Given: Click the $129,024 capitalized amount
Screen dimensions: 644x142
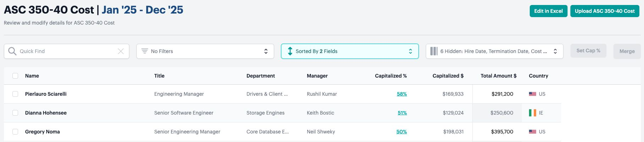Looking at the screenshot, I should coord(453,113).
